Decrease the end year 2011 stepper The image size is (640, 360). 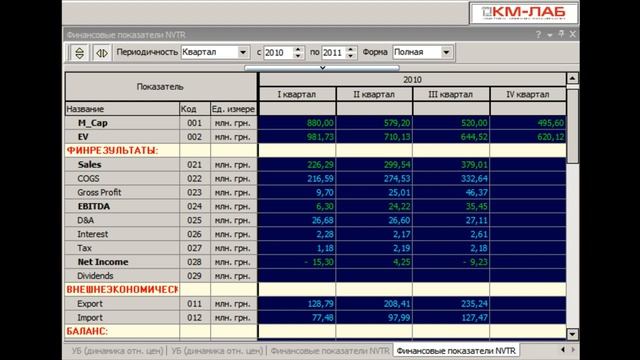coord(351,56)
